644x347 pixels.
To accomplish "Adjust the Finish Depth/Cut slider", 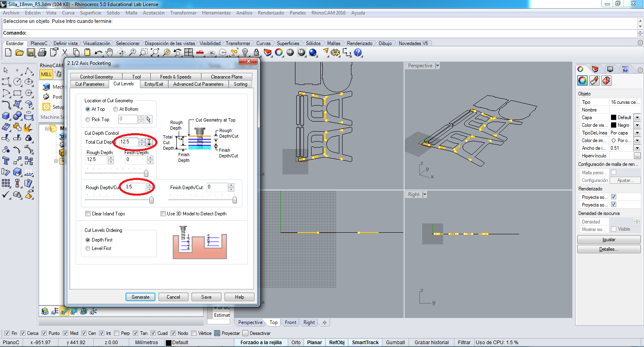I will [235, 200].
